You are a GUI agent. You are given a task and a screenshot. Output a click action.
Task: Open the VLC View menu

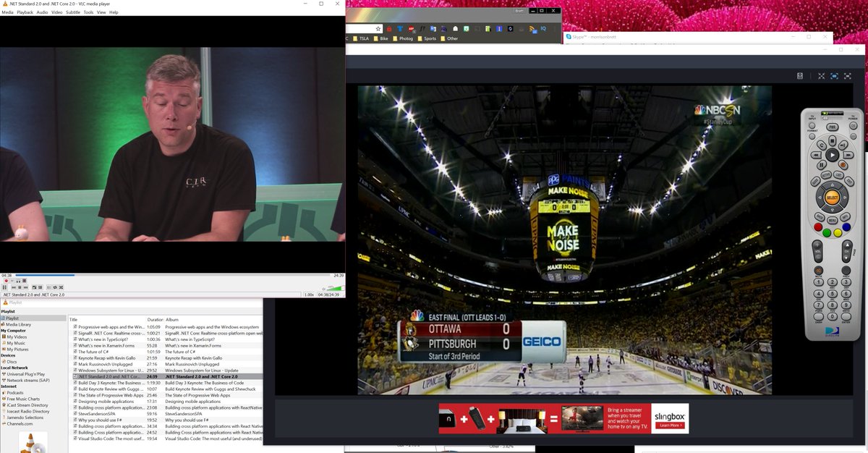pos(101,12)
